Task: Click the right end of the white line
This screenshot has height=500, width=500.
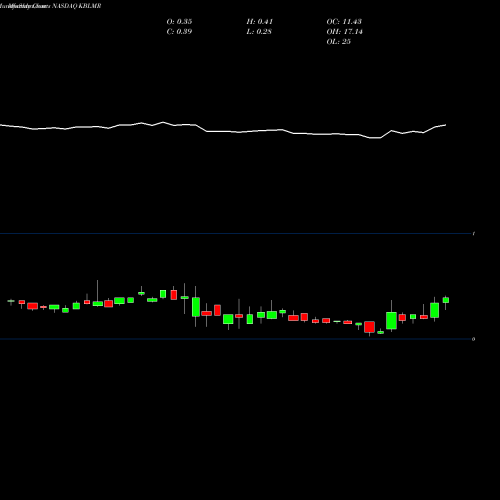Action: (x=445, y=125)
